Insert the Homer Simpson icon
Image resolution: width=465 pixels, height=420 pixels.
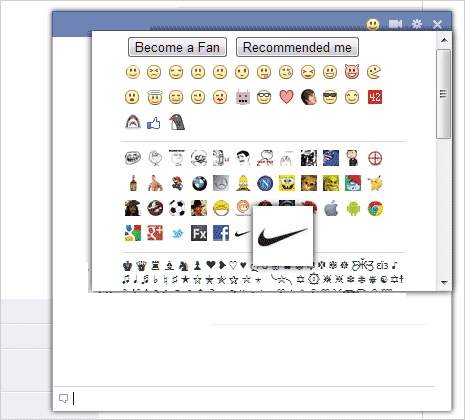pyautogui.click(x=243, y=183)
